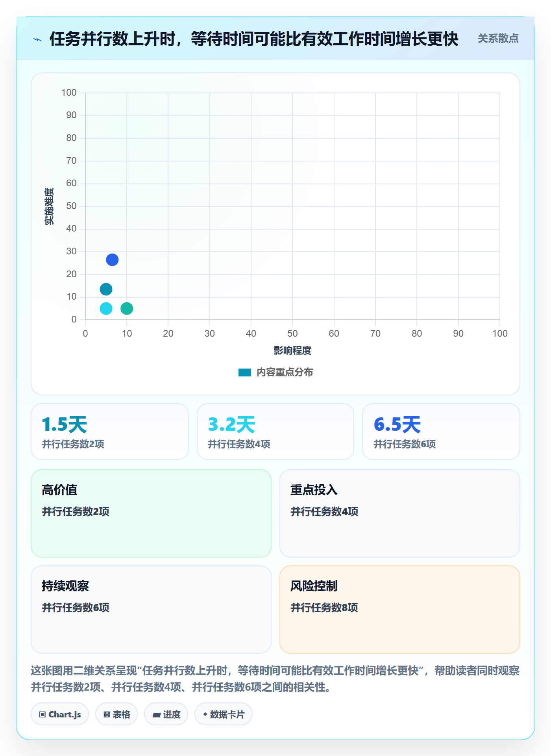551x756 pixels.
Task: Click the 表格 tag
Action: (x=116, y=714)
